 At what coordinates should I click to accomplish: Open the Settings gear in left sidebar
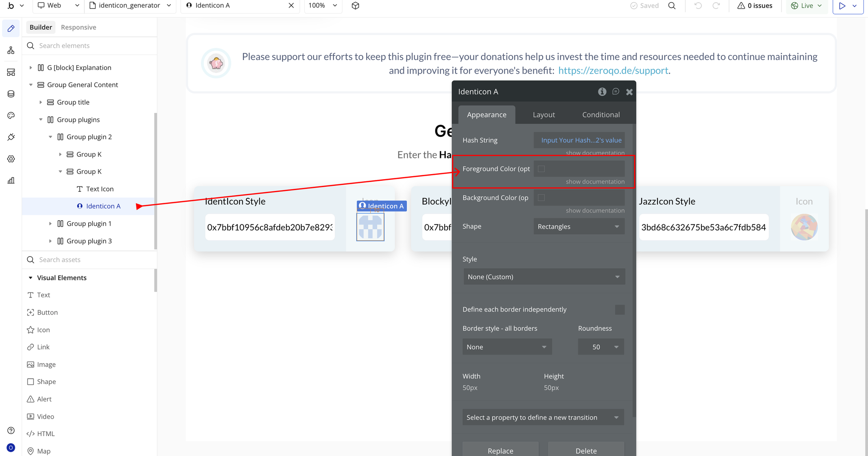pos(11,159)
